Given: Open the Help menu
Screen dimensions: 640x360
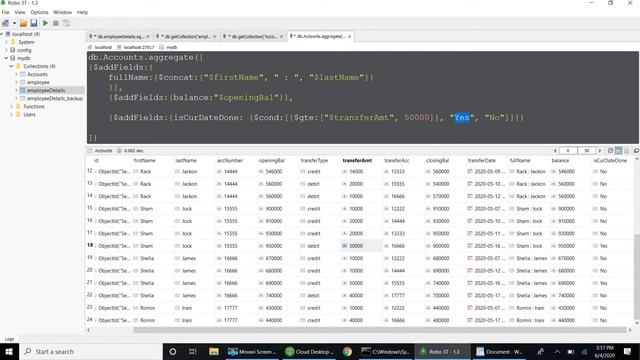Looking at the screenshot, I should (82, 12).
